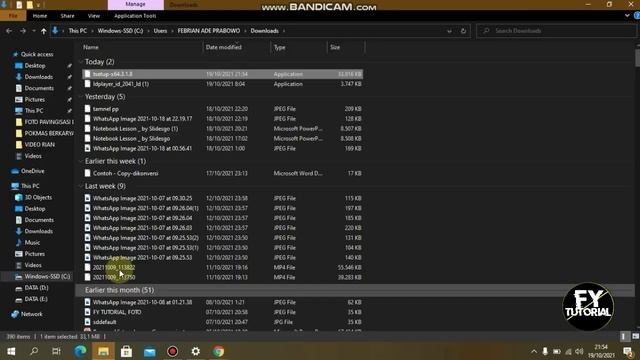Image resolution: width=640 pixels, height=360 pixels.
Task: Collapse the Yesterday (5) group
Action: (x=80, y=97)
